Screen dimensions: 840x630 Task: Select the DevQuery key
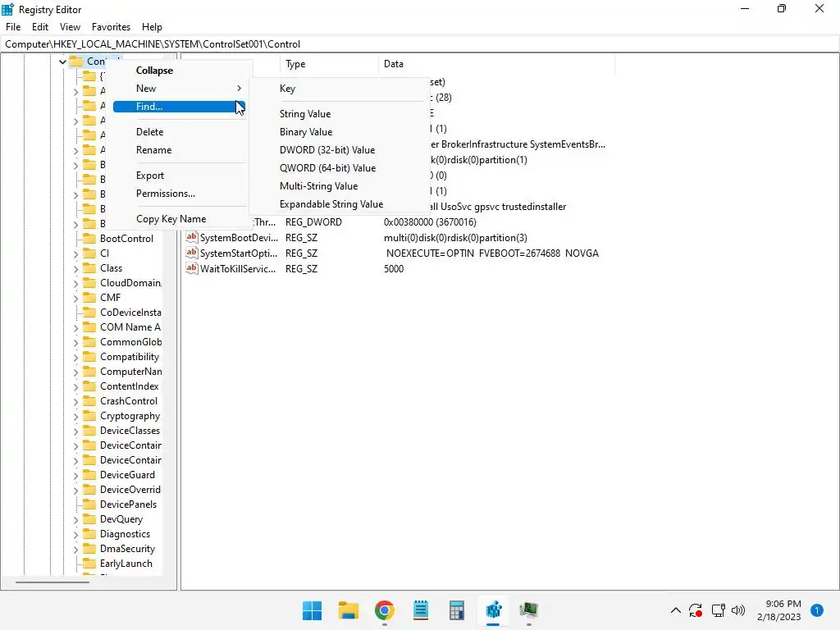click(121, 519)
